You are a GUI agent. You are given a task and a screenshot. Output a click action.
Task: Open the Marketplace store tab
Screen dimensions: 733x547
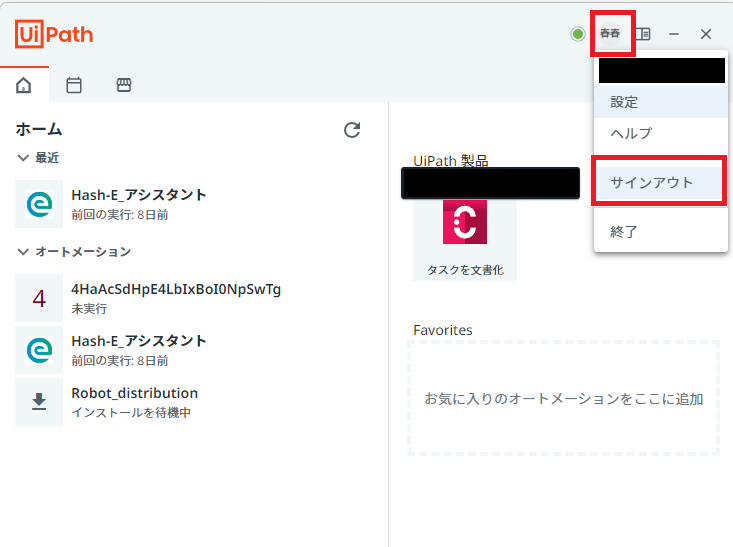[x=124, y=85]
